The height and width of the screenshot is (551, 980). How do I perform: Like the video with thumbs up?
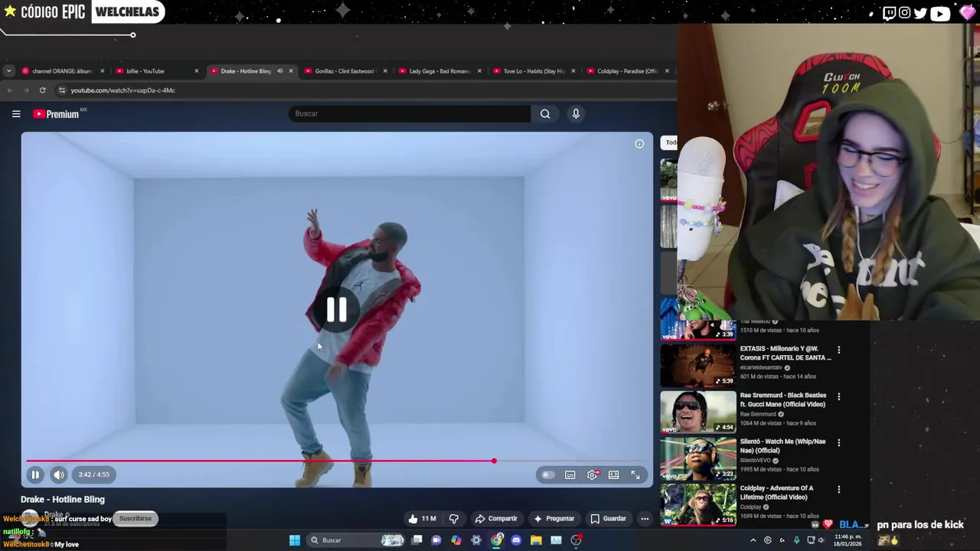click(422, 519)
